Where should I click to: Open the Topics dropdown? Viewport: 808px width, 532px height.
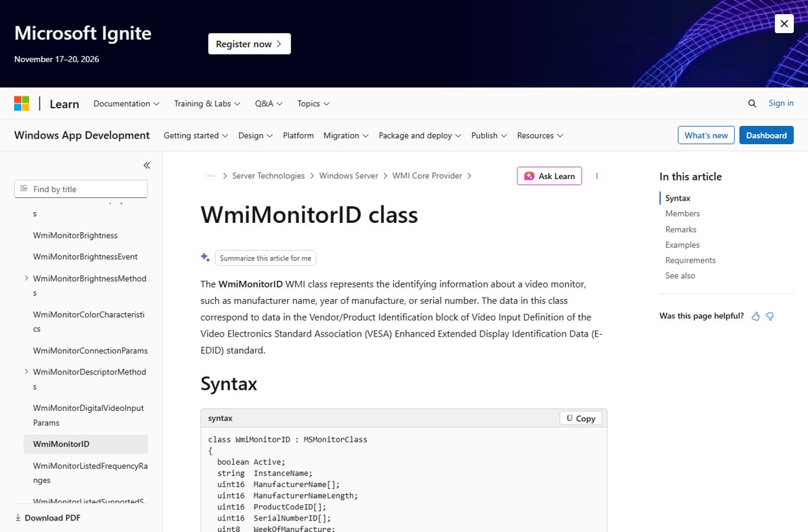[313, 104]
